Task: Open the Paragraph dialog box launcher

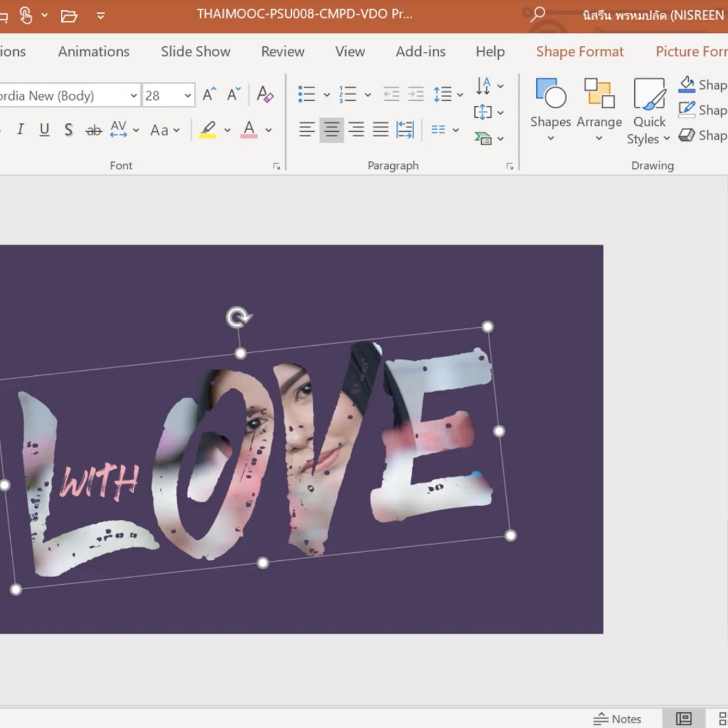Action: tap(510, 166)
